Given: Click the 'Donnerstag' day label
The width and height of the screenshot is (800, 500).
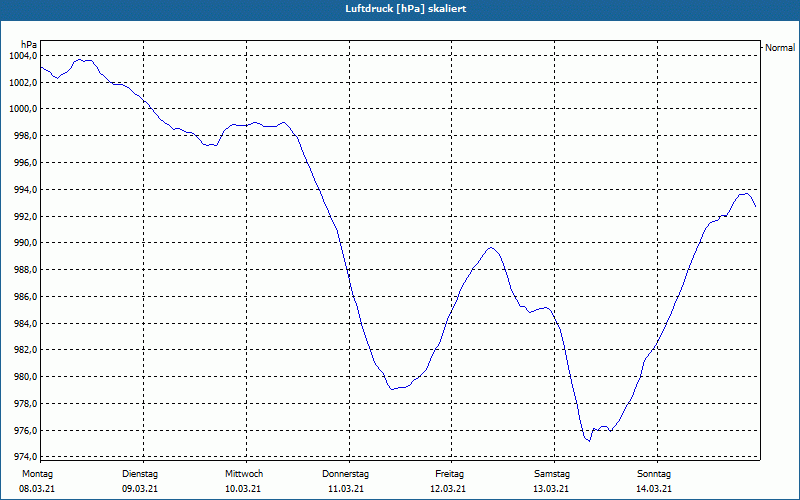Looking at the screenshot, I should click(345, 474).
